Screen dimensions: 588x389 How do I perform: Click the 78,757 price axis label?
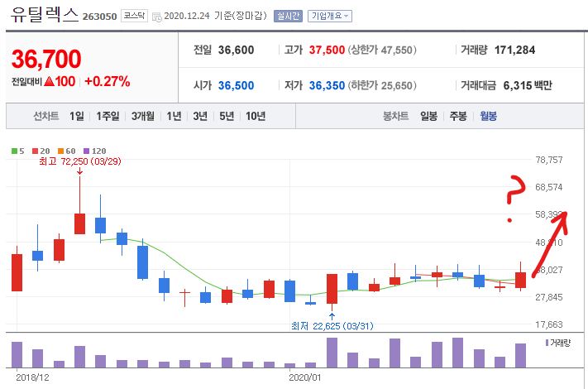(x=549, y=160)
